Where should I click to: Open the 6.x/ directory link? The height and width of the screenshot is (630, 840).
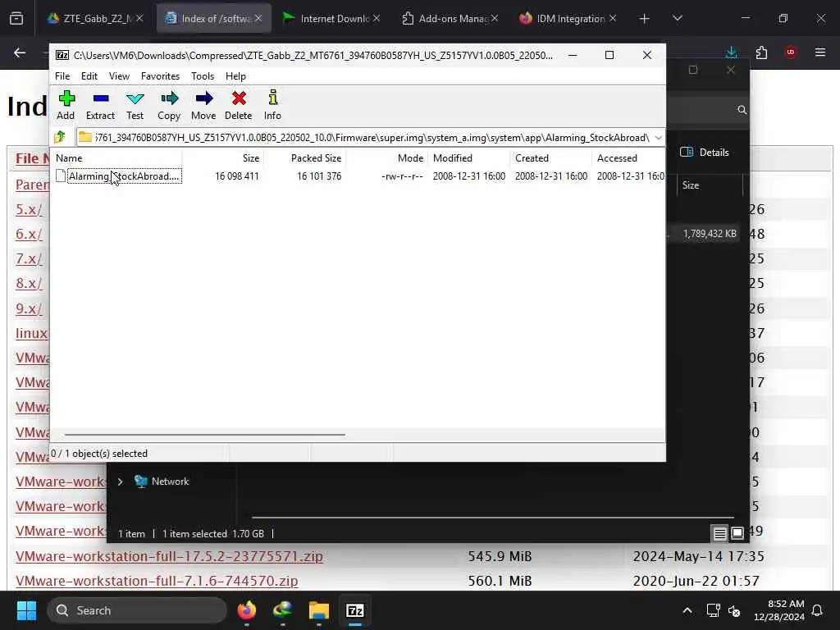(29, 234)
